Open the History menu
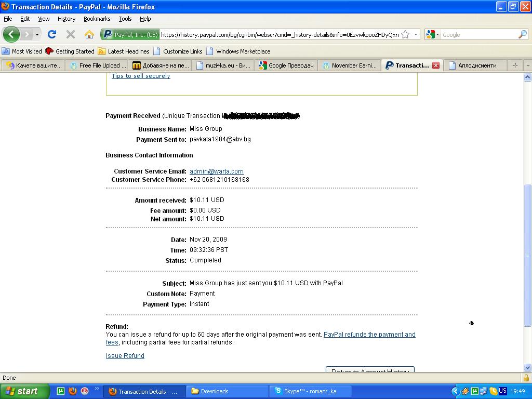The width and height of the screenshot is (532, 399). tap(66, 19)
